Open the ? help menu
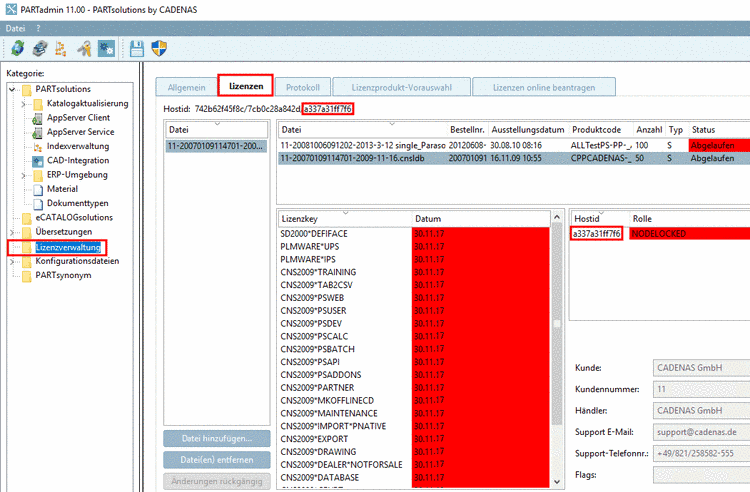Screen dimensions: 750x492 click(38, 28)
